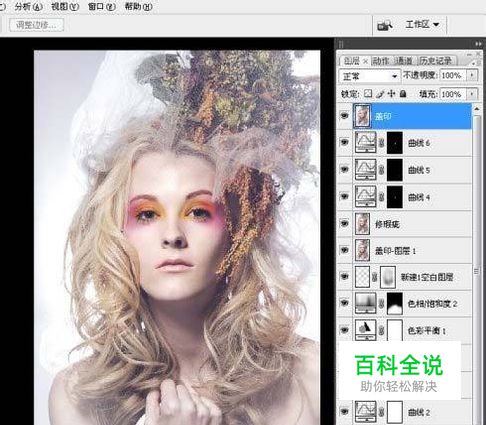Hide the 色彩平衡 1 adjustment layer

click(344, 330)
